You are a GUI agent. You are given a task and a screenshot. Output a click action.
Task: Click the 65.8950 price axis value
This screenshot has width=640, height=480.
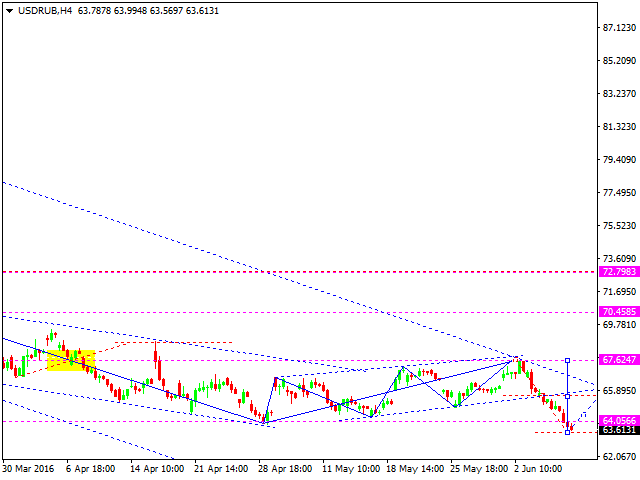(x=619, y=391)
